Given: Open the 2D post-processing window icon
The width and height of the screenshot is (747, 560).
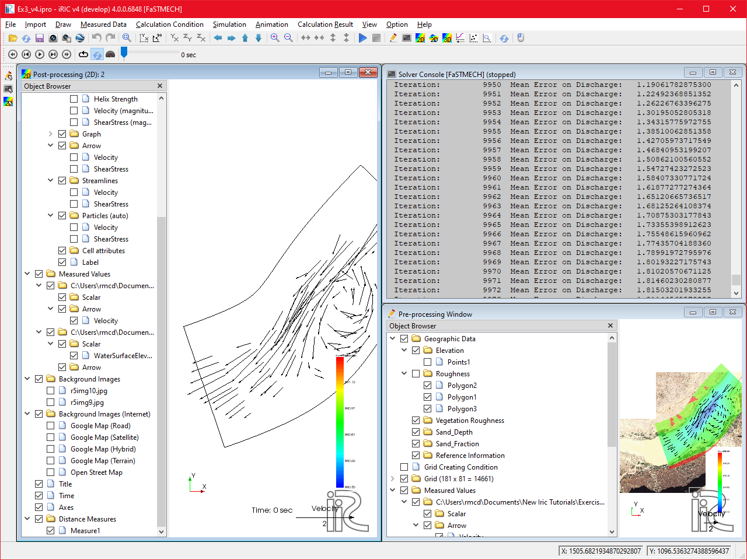Looking at the screenshot, I should click(x=420, y=37).
